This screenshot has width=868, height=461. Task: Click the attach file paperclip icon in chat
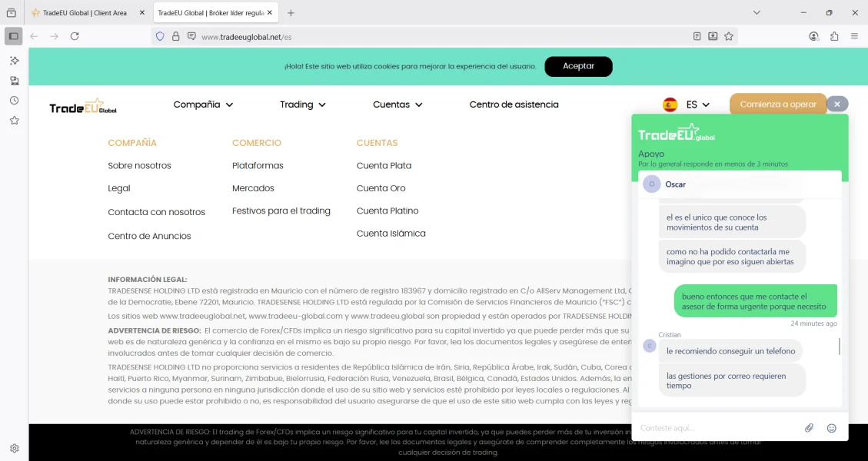(809, 428)
